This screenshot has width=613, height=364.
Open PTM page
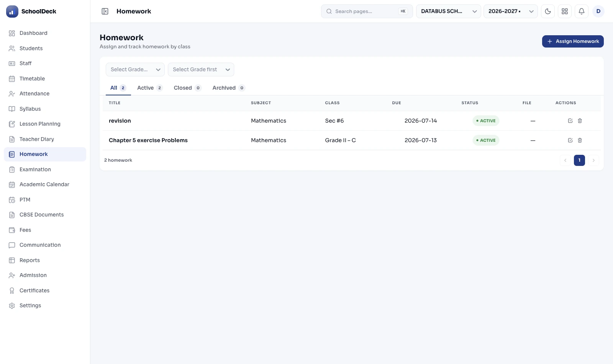[45, 200]
